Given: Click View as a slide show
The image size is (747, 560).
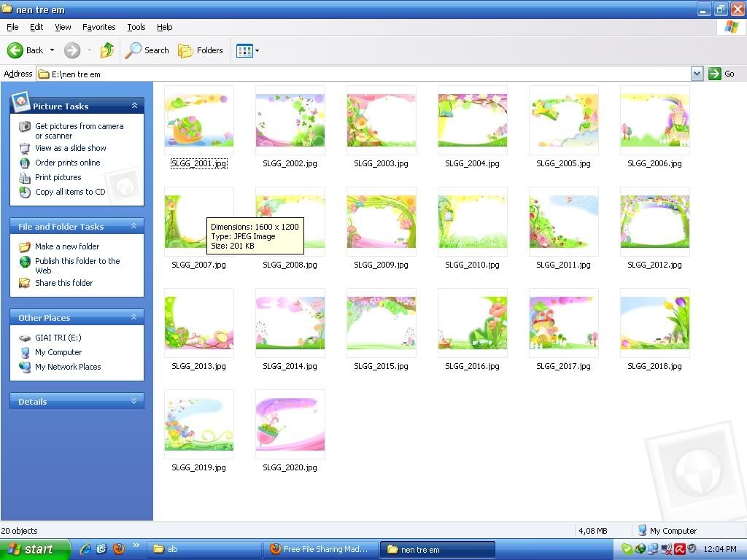Looking at the screenshot, I should 71,148.
